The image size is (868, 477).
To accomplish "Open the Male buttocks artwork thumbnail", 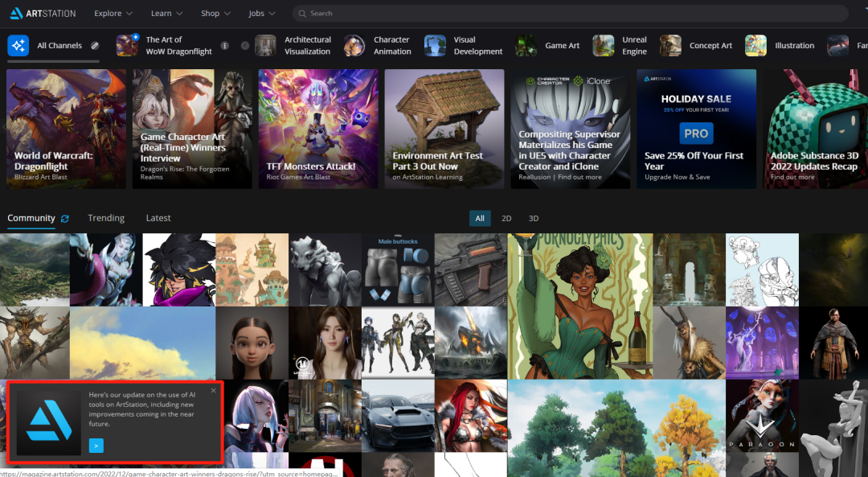I will click(x=398, y=269).
